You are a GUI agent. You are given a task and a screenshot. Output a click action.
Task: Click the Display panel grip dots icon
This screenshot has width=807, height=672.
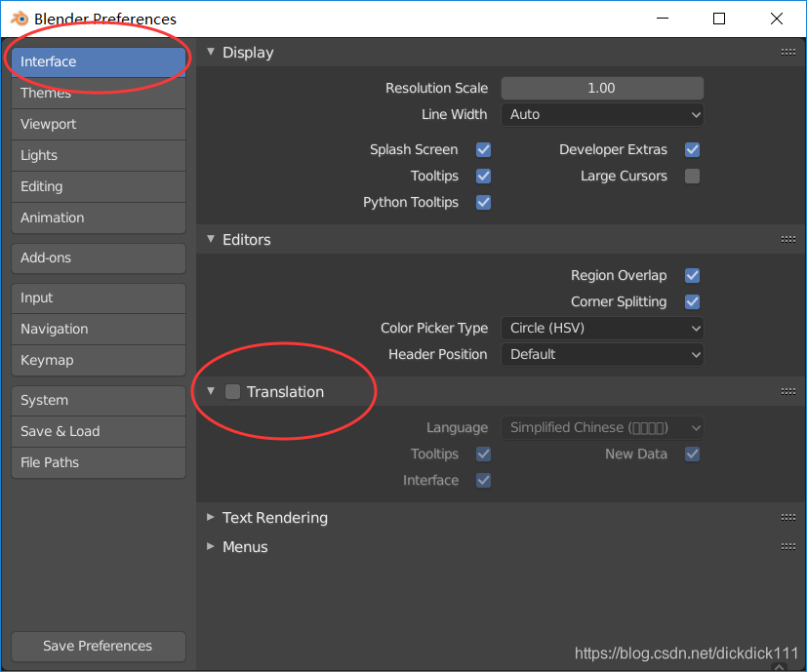[787, 52]
